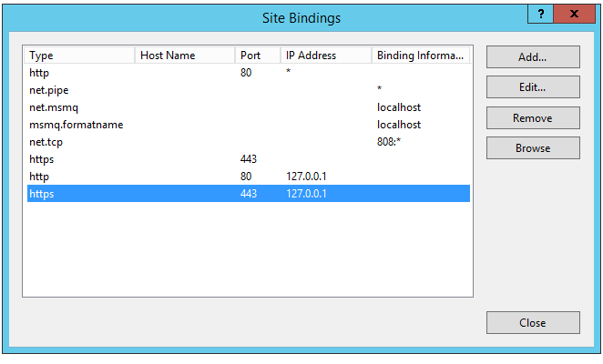This screenshot has width=603, height=364.
Task: Sort by the Port column header
Action: 258,56
